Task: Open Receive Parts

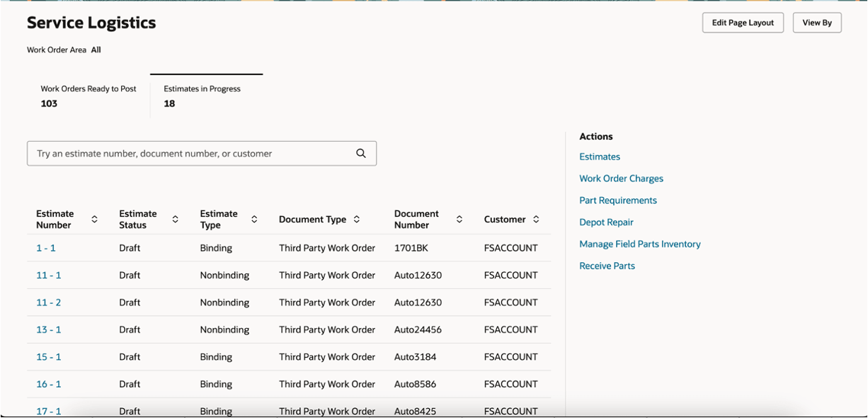Action: pyautogui.click(x=607, y=266)
